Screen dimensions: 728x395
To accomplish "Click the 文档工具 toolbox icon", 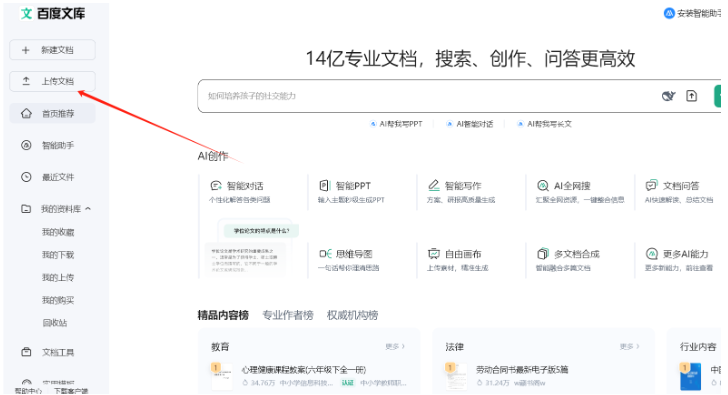I will click(x=26, y=352).
